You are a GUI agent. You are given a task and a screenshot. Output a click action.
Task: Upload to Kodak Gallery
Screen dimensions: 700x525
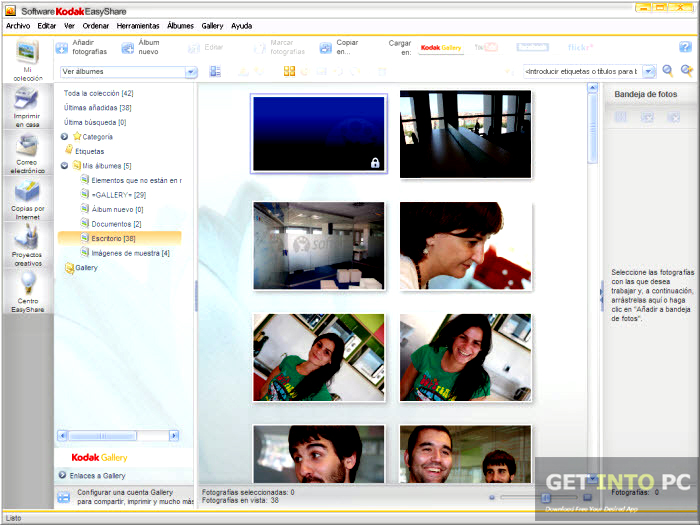click(x=441, y=47)
